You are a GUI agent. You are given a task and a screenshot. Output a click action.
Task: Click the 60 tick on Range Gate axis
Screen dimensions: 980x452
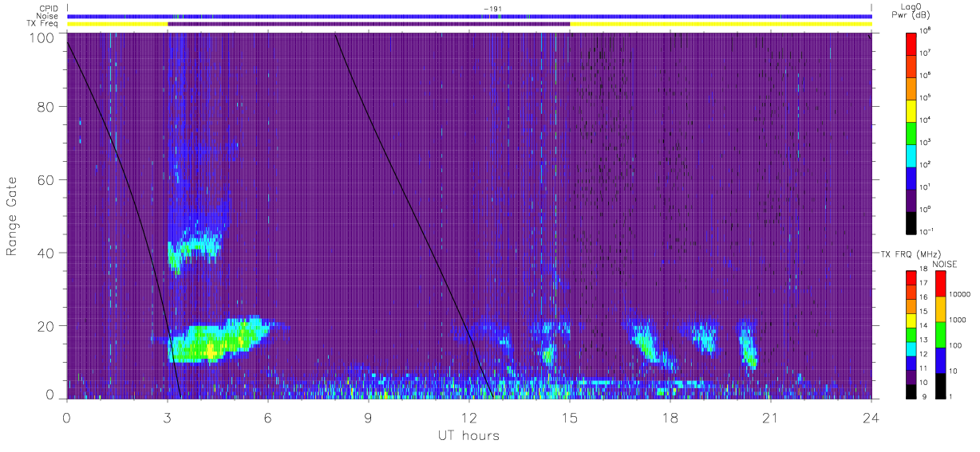pyautogui.click(x=47, y=180)
